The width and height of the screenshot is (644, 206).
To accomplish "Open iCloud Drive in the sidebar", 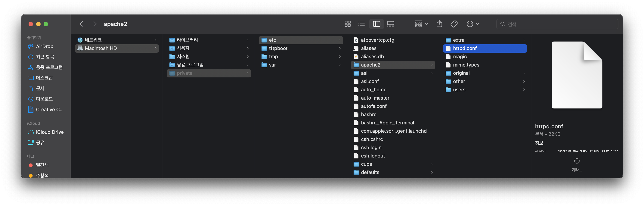I will pyautogui.click(x=49, y=132).
